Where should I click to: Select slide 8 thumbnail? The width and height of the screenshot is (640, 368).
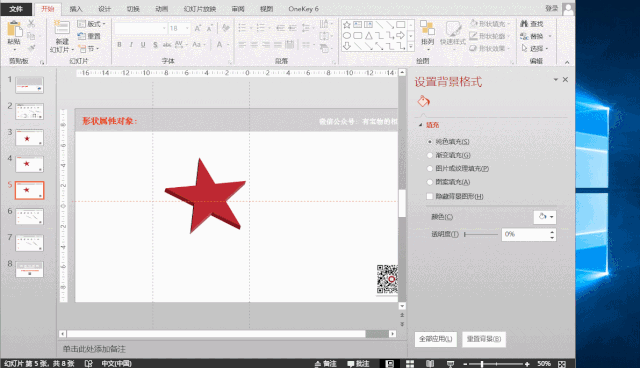[x=29, y=269]
